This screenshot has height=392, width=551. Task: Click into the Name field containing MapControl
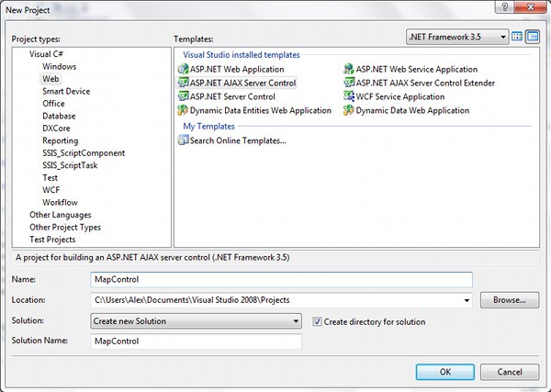281,280
